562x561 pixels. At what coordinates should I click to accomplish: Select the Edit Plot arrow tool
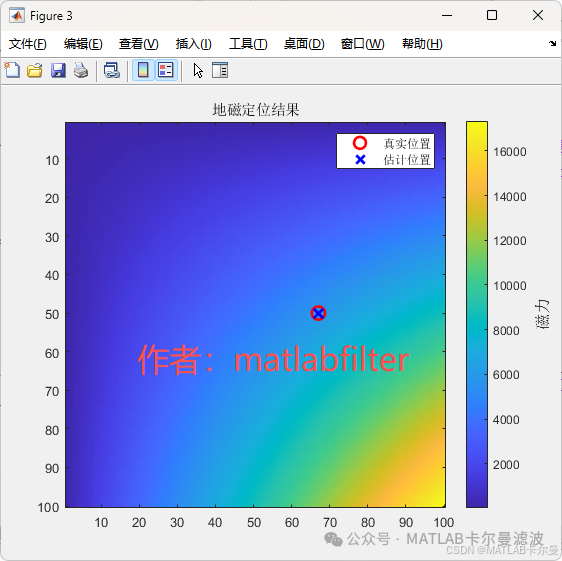coord(198,70)
